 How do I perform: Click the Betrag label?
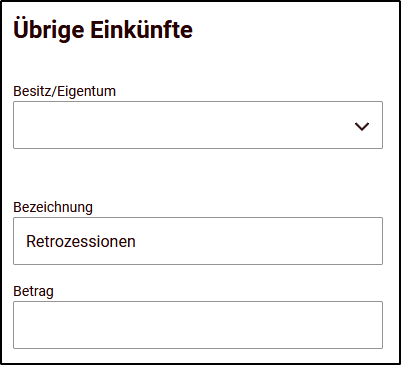(33, 291)
